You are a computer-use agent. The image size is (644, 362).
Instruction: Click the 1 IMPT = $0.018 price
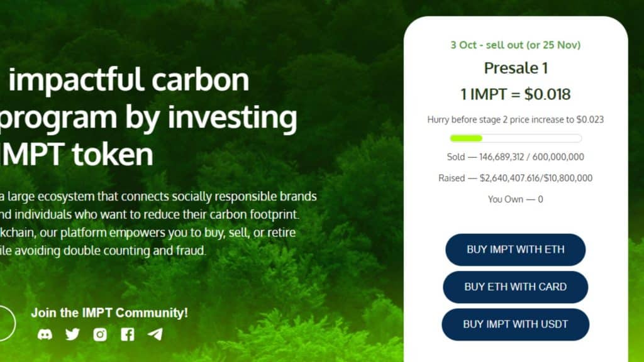[516, 94]
